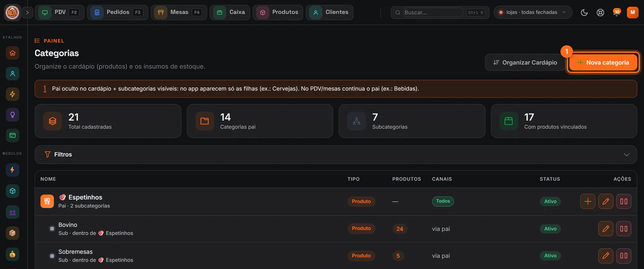Click the orange lightning shortcut icon
The width and height of the screenshot is (644, 269).
[12, 94]
